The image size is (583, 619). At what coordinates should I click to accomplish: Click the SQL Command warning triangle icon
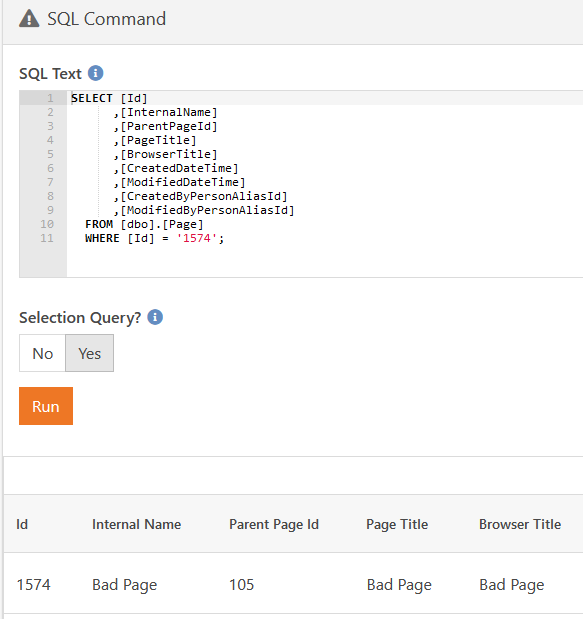pyautogui.click(x=29, y=19)
